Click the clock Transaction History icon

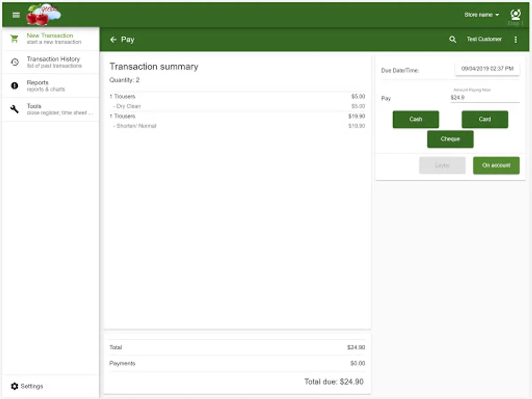15,62
